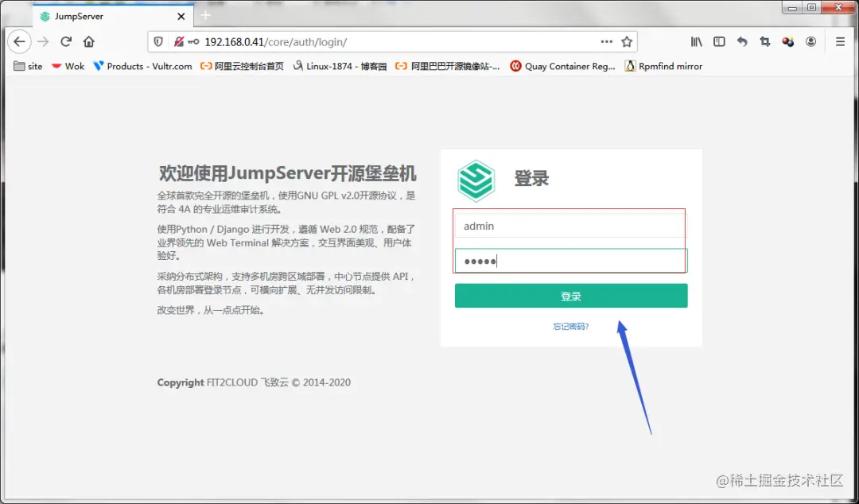
Task: Reload the current page
Action: click(x=66, y=41)
